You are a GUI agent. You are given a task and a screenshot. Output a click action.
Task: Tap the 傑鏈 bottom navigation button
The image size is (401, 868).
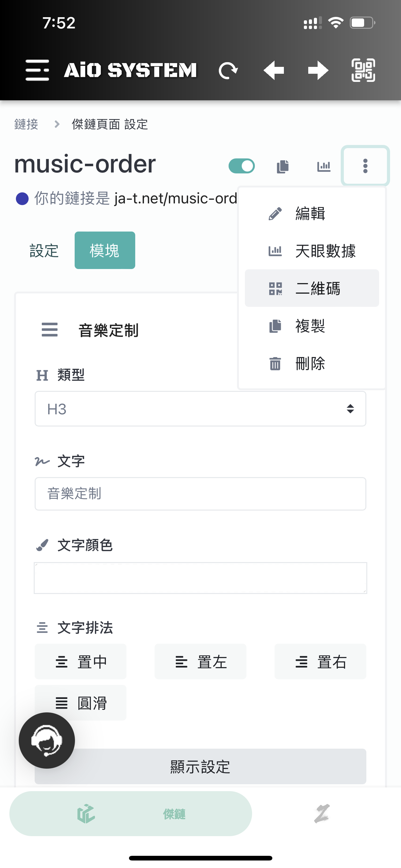131,813
